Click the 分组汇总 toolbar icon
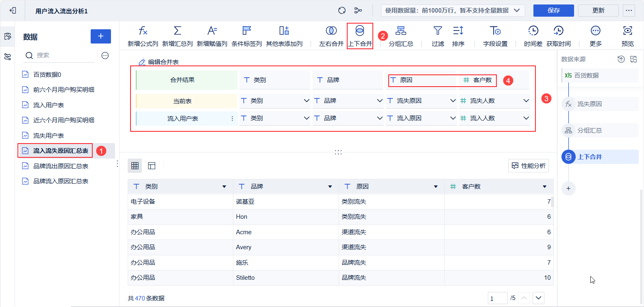 [x=401, y=31]
